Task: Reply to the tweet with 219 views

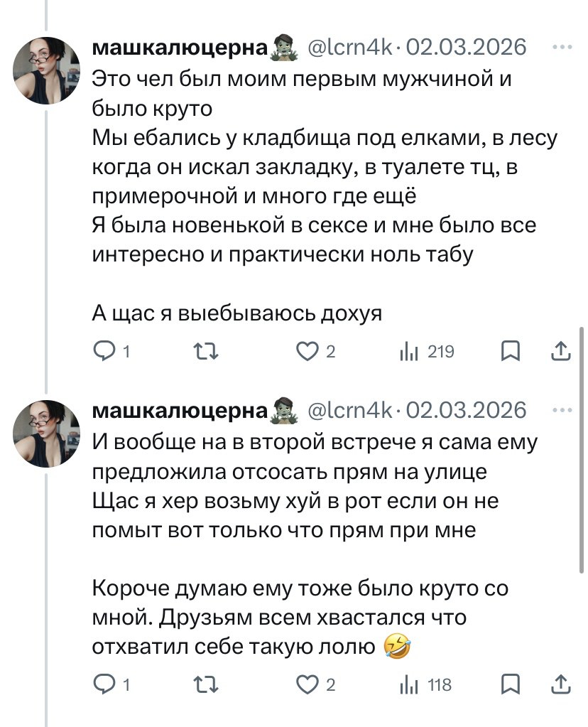Action: [104, 351]
